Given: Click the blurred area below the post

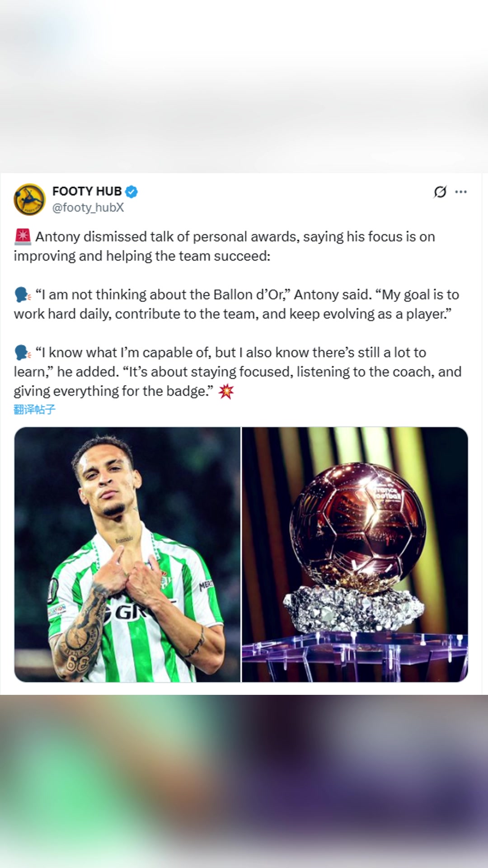Looking at the screenshot, I should click(x=244, y=781).
